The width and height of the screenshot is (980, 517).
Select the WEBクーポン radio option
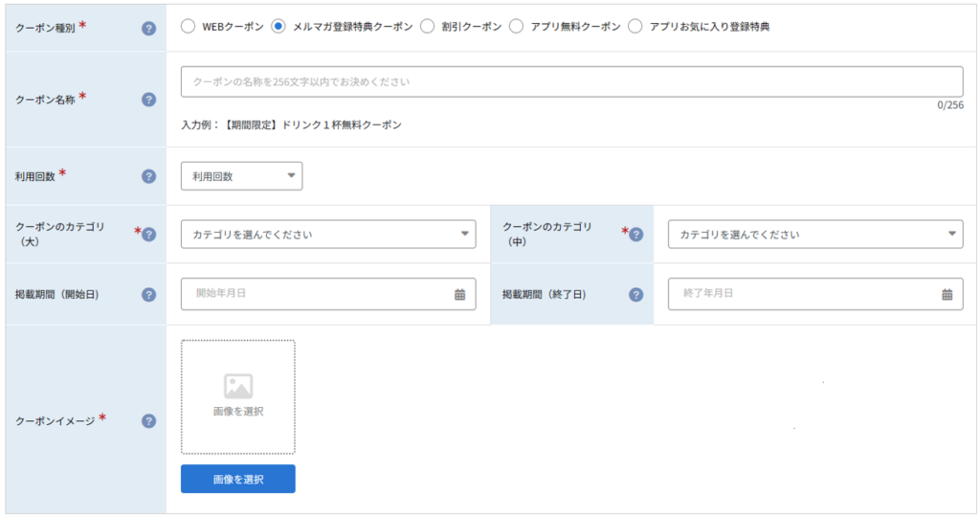tap(189, 26)
